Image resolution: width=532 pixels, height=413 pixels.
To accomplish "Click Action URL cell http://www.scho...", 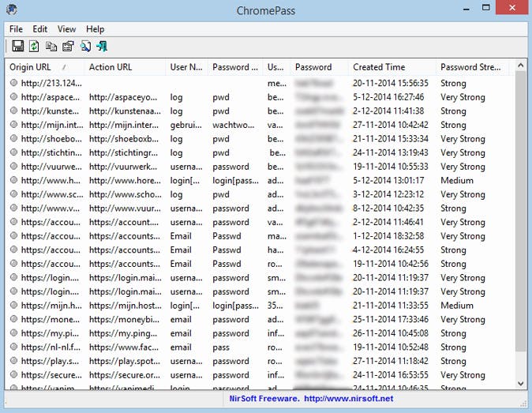I will pos(126,194).
